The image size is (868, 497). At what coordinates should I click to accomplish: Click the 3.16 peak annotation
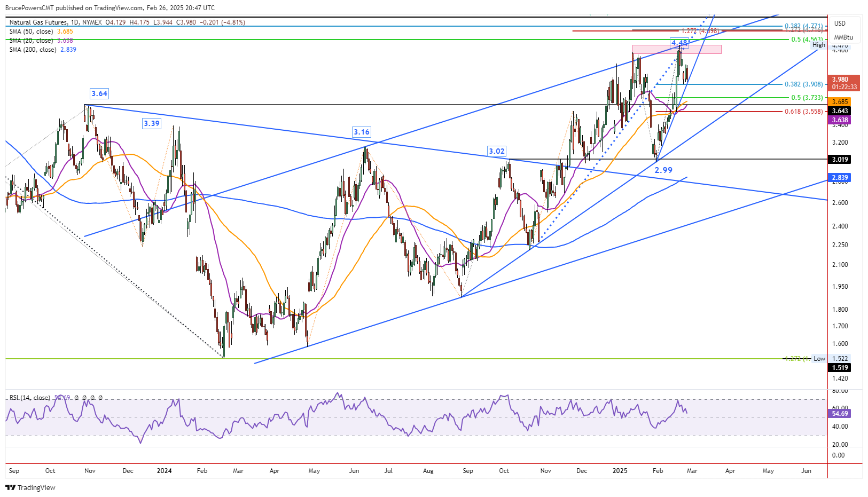coord(362,132)
